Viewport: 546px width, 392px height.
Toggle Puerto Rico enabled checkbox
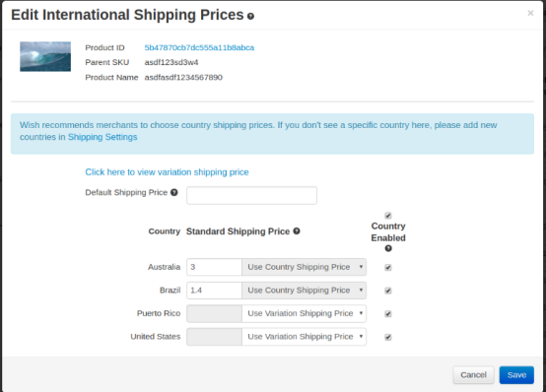pyautogui.click(x=388, y=314)
